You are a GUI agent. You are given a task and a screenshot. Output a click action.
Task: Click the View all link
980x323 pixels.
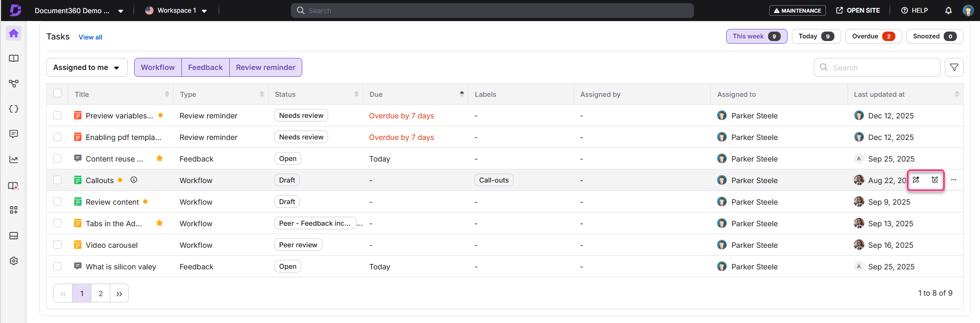coord(90,37)
